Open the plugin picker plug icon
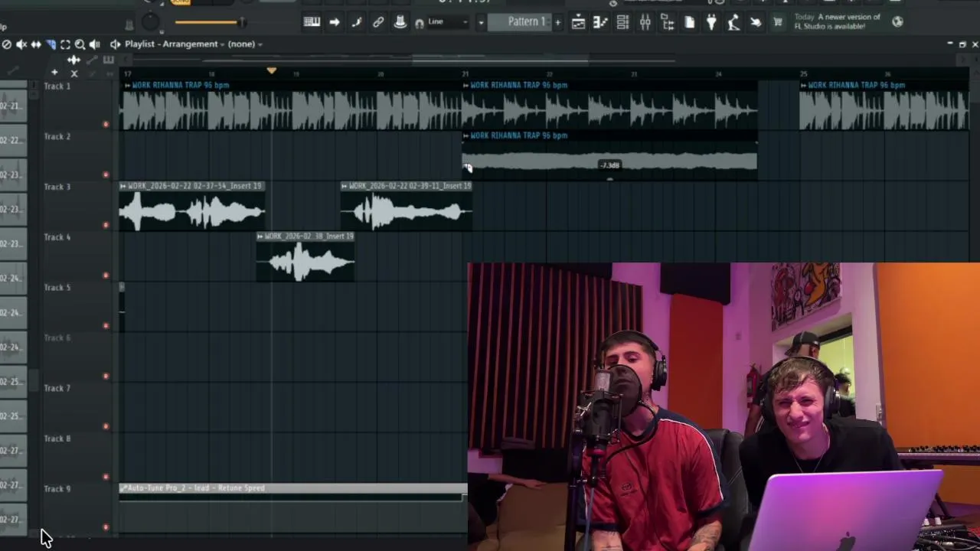This screenshot has width=980, height=551. 711,23
